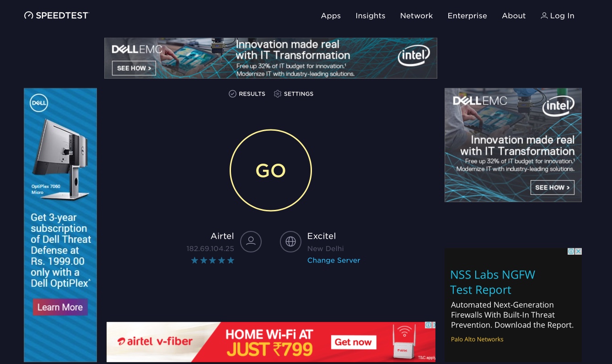Click the Speedtest logo
This screenshot has height=364, width=612.
pyautogui.click(x=56, y=16)
